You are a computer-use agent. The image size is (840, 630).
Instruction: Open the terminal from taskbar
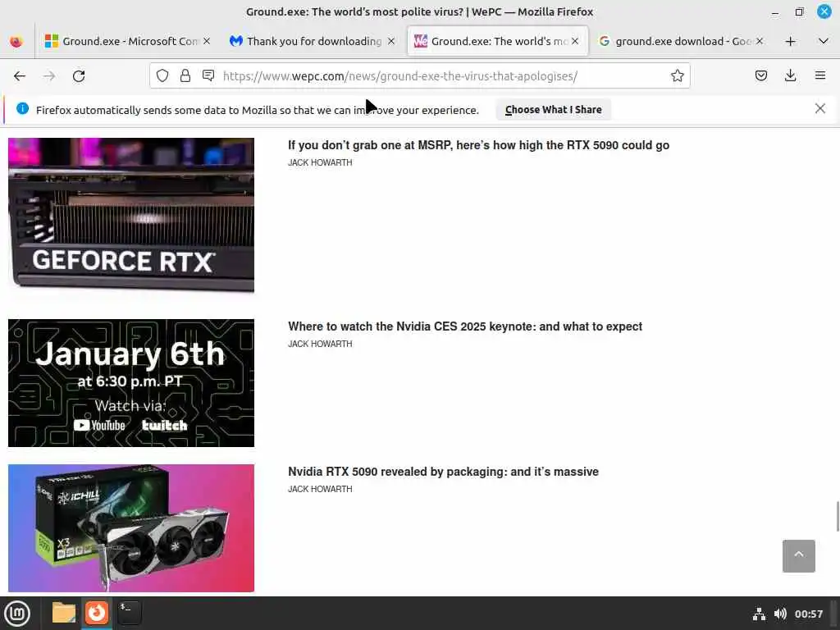(x=129, y=613)
